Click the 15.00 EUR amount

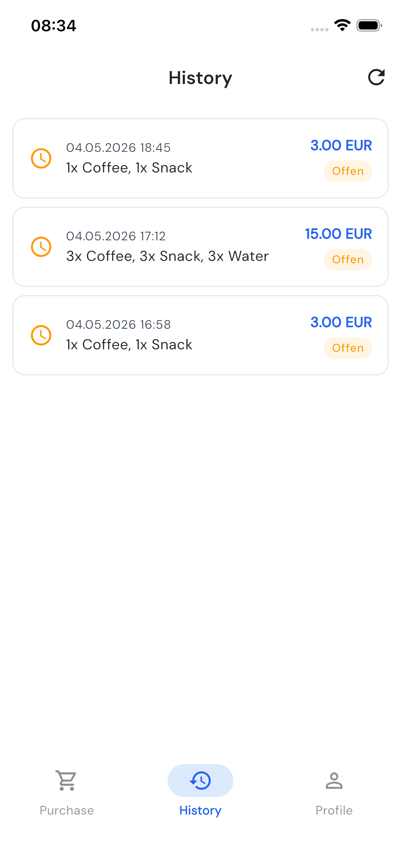pyautogui.click(x=338, y=234)
